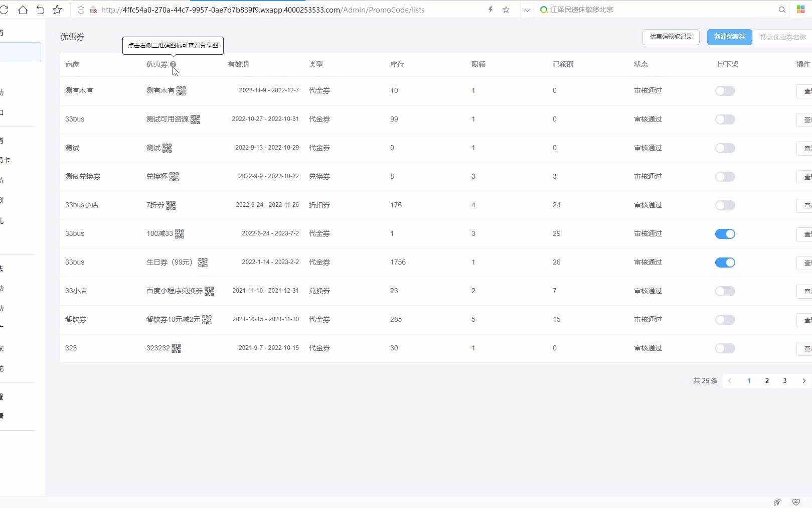The width and height of the screenshot is (812, 508).
Task: Click rocket icon in status bar
Action: pos(777,502)
